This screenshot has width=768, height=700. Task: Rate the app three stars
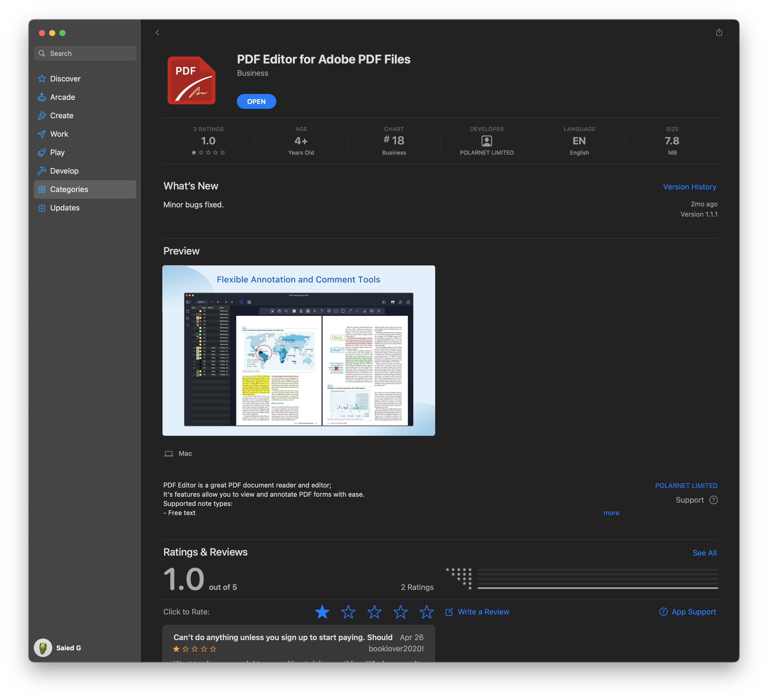click(x=375, y=612)
